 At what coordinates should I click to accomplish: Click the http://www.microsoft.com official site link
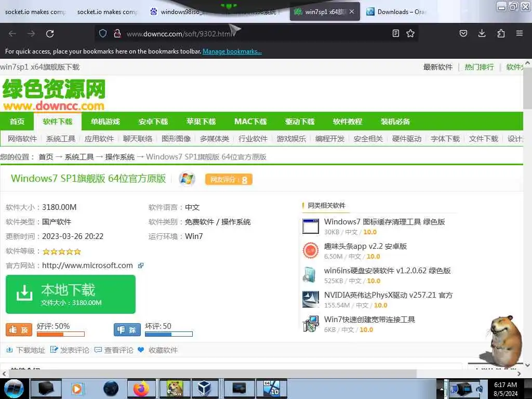click(x=87, y=265)
